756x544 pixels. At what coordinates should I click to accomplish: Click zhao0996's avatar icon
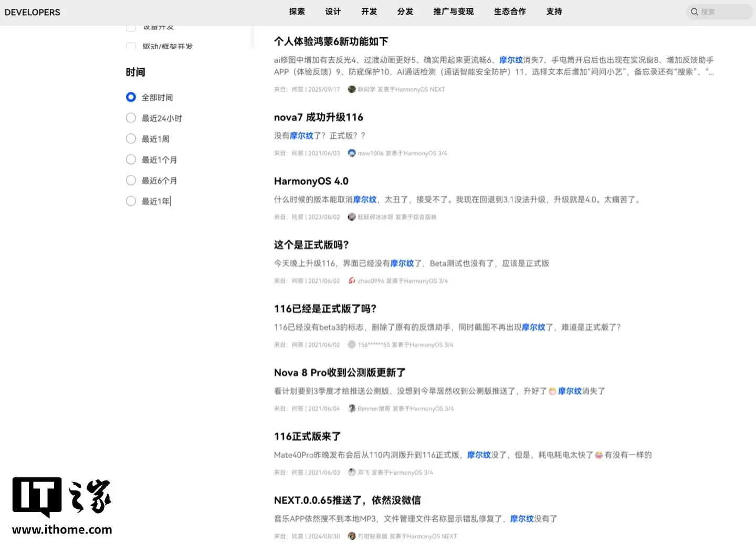[352, 280]
